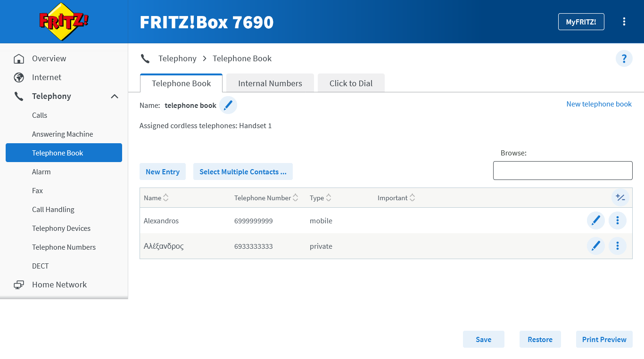644x359 pixels.
Task: Select Telephone Book in the sidebar
Action: click(64, 153)
